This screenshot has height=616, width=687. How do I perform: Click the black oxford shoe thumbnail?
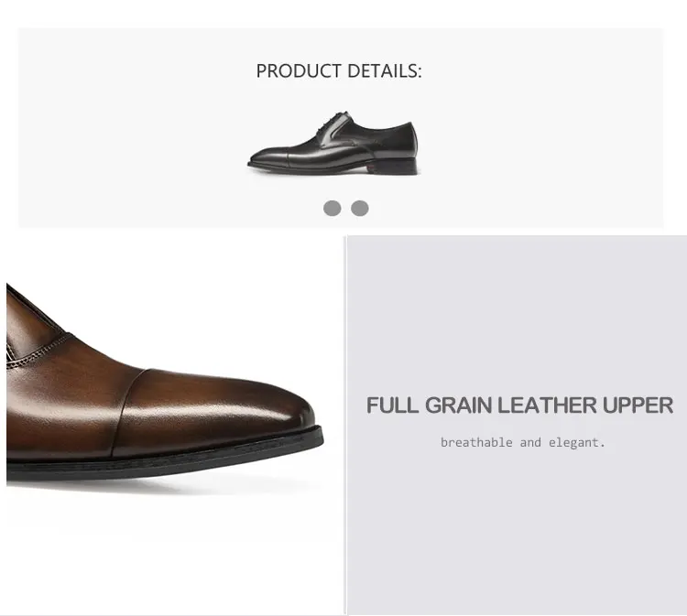click(x=333, y=148)
